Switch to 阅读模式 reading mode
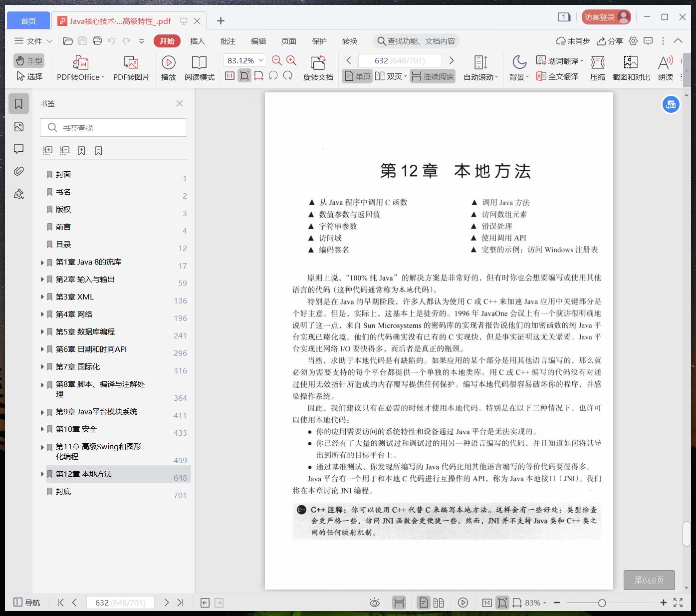 point(199,68)
